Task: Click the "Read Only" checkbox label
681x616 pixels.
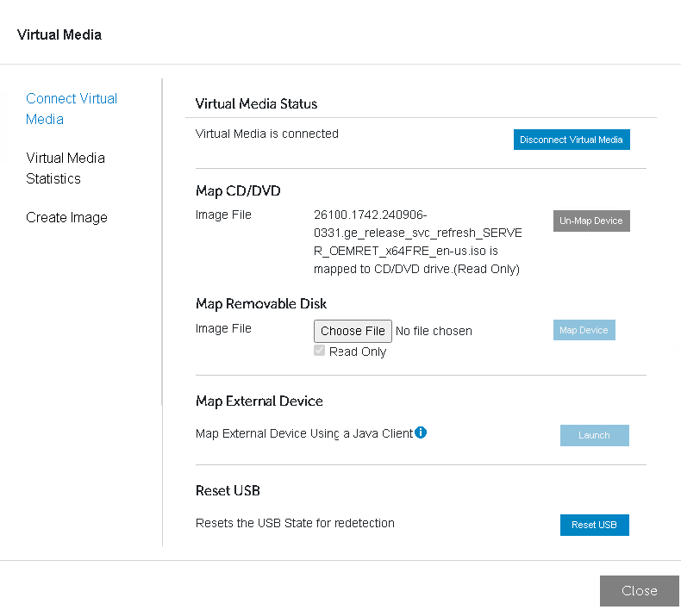Action: pyautogui.click(x=358, y=352)
